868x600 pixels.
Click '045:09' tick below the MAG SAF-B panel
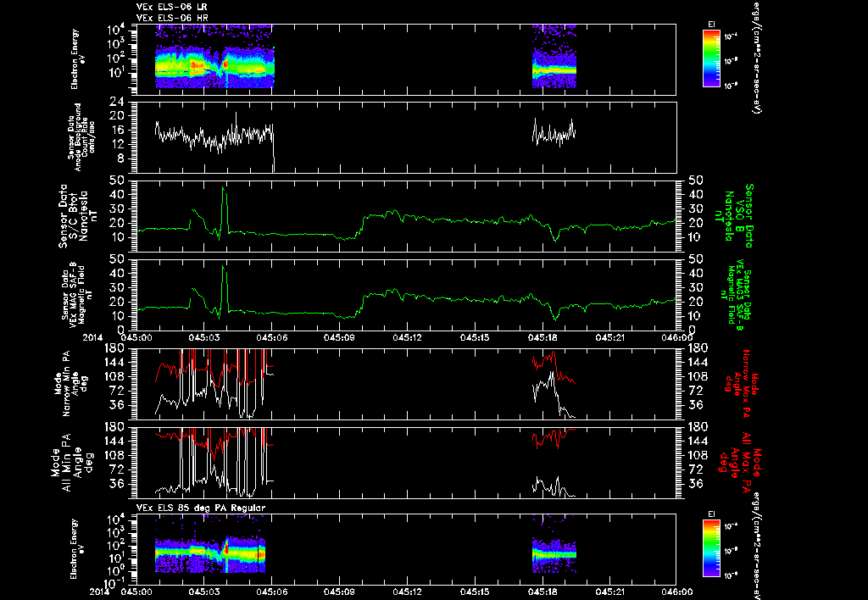[x=339, y=337]
